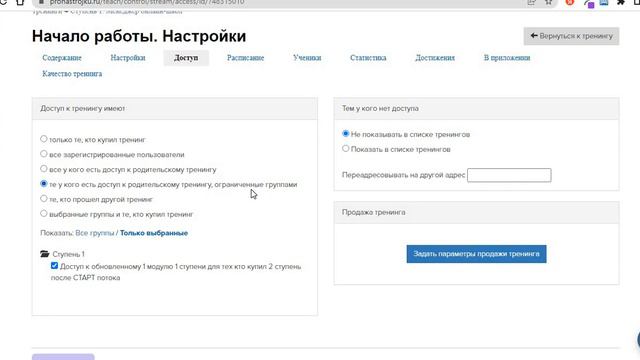Open the Доступ tab
Viewport: 640px width, 360px height.
point(186,58)
